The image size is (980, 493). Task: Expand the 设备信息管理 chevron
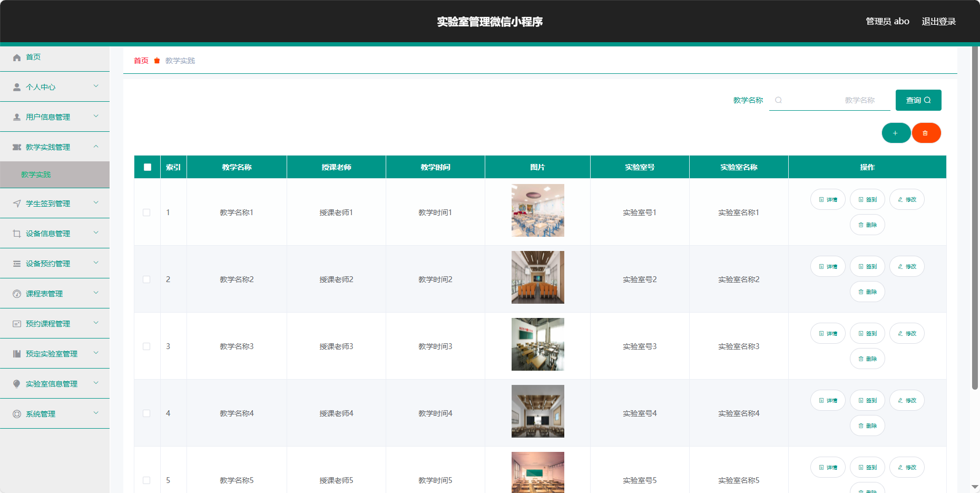tap(96, 233)
